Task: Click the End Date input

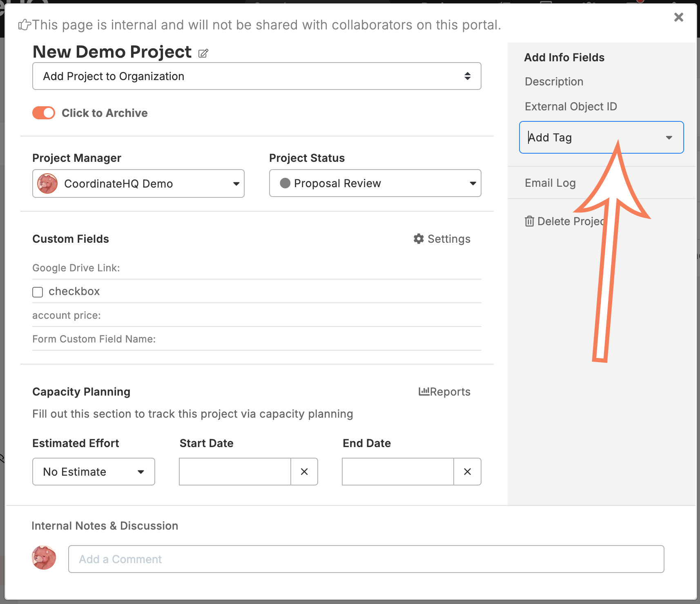Action: (x=398, y=472)
